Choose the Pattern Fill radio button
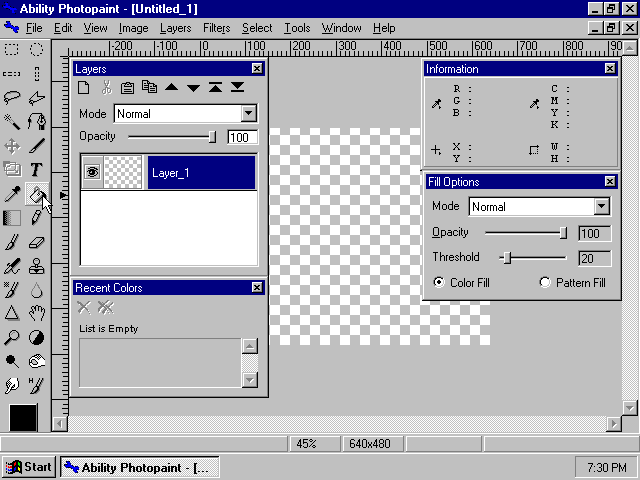 point(545,282)
